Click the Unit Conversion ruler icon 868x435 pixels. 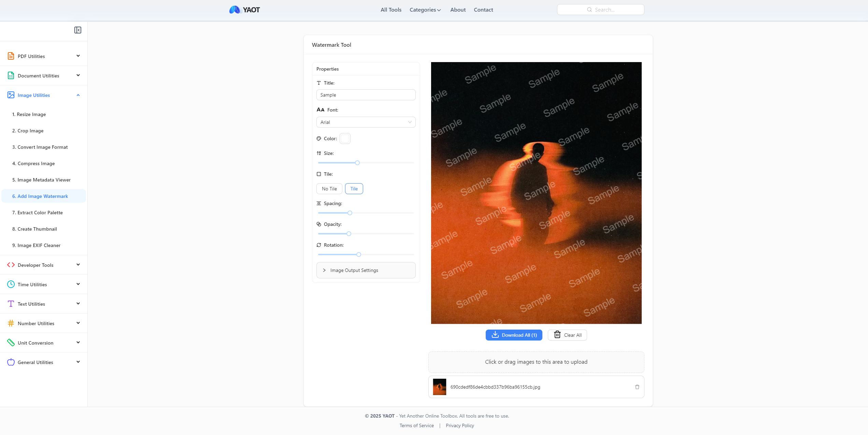(11, 343)
